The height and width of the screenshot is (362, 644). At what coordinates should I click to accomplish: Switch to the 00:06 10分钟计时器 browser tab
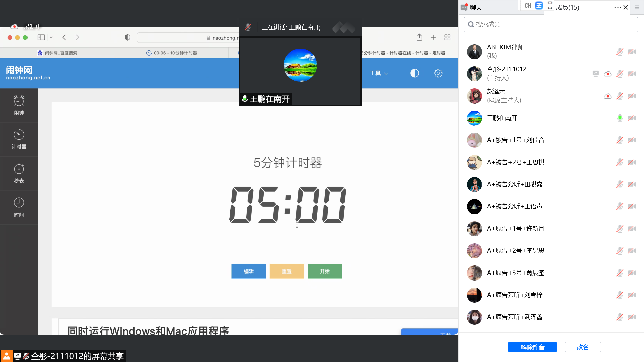click(171, 53)
